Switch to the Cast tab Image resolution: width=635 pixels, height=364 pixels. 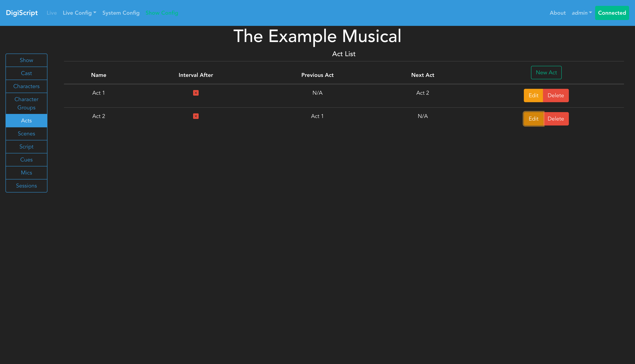coord(26,73)
